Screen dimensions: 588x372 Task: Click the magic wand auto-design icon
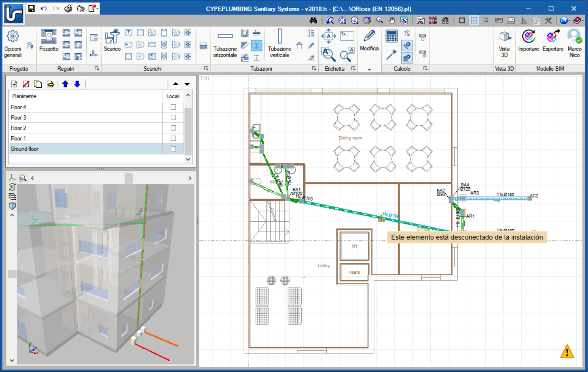pyautogui.click(x=391, y=55)
